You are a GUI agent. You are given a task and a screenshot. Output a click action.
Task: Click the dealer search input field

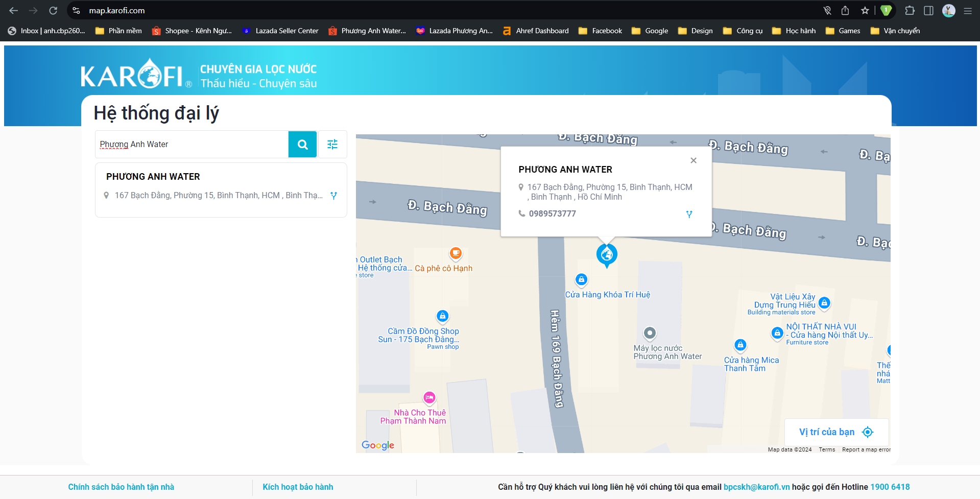[192, 144]
